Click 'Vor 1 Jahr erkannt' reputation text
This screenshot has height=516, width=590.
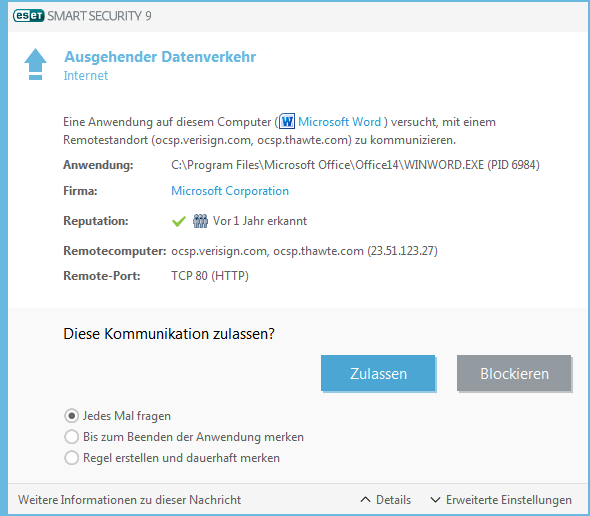click(x=260, y=221)
